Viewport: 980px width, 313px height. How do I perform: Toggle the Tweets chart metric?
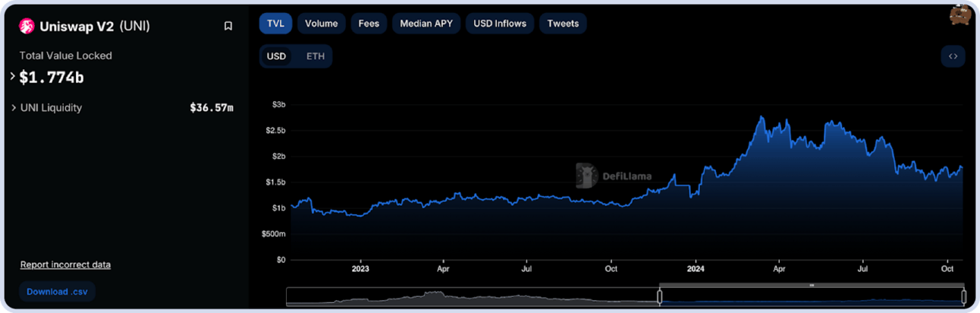(x=563, y=24)
